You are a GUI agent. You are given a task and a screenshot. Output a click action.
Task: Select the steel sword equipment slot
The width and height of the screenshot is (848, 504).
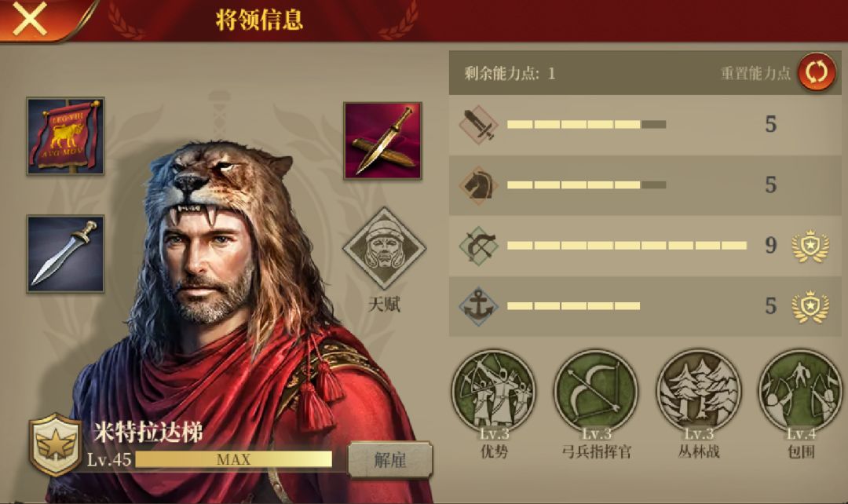[x=65, y=254]
